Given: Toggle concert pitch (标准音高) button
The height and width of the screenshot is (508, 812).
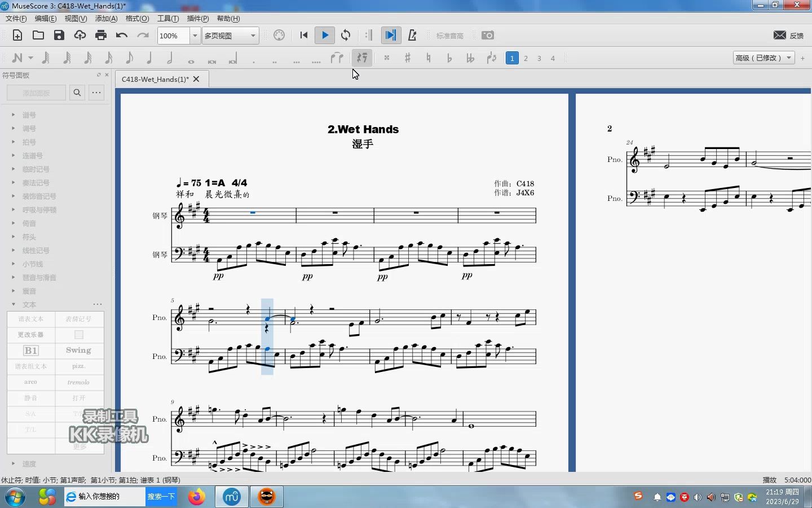Looking at the screenshot, I should pos(449,36).
